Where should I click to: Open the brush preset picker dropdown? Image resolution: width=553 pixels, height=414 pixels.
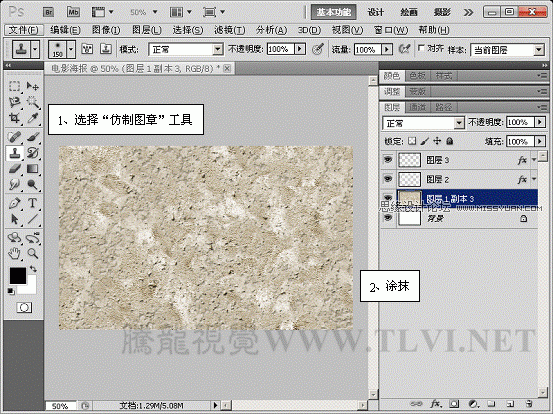click(71, 49)
